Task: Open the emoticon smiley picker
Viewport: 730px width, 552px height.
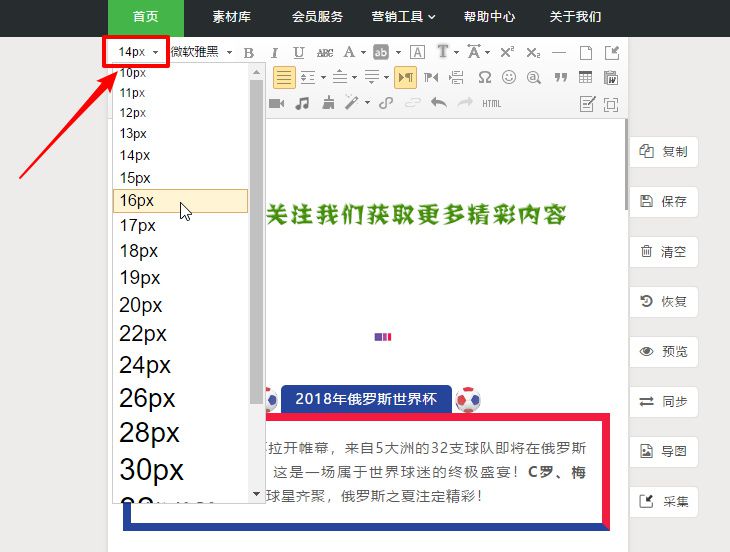Action: (x=509, y=77)
